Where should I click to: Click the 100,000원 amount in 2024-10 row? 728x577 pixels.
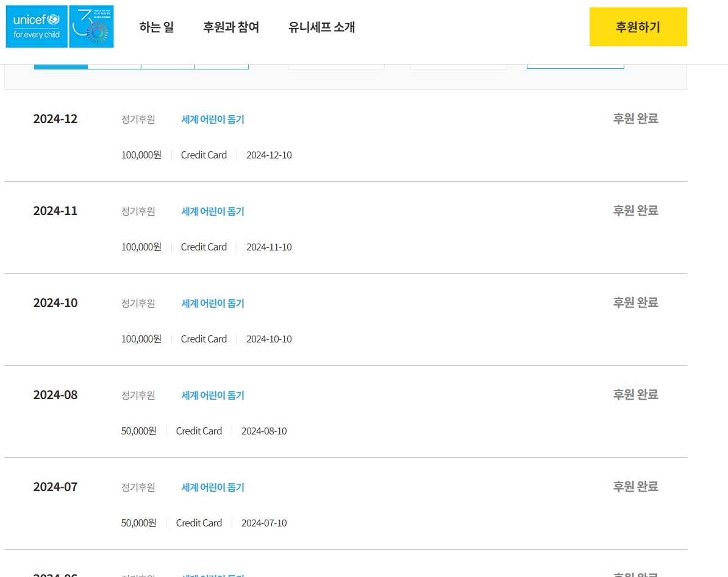click(x=141, y=339)
